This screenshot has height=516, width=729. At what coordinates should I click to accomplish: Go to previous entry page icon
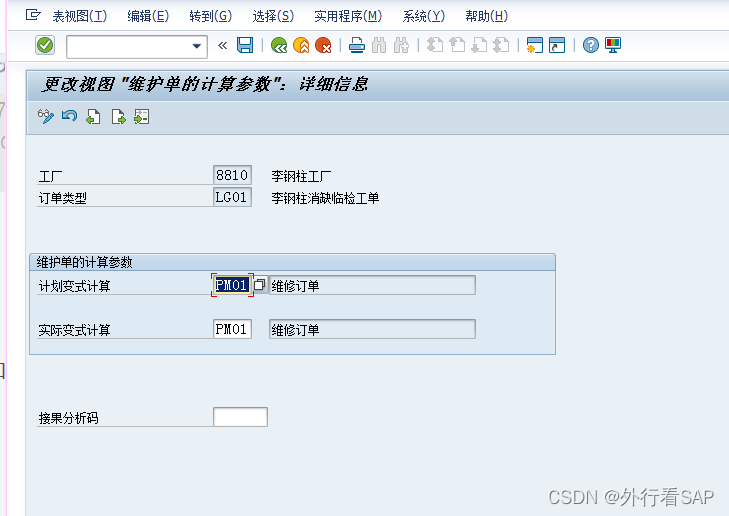(93, 117)
